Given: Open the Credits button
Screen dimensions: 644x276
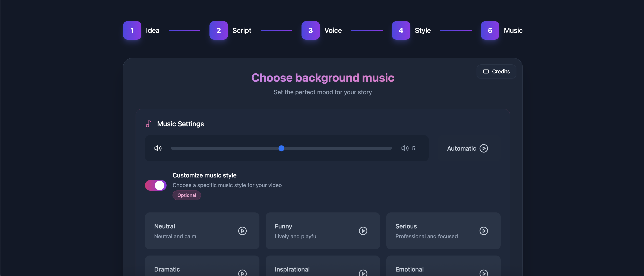Looking at the screenshot, I should point(496,72).
